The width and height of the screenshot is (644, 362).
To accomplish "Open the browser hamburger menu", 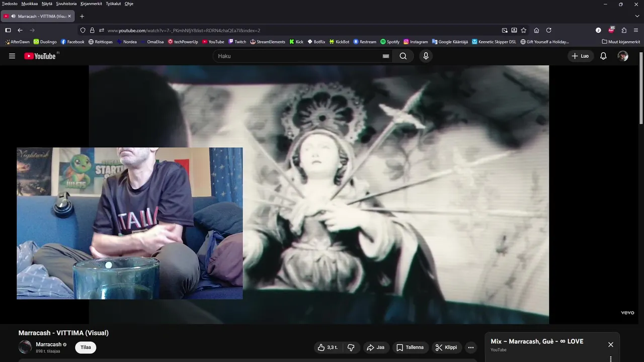I will (x=636, y=30).
